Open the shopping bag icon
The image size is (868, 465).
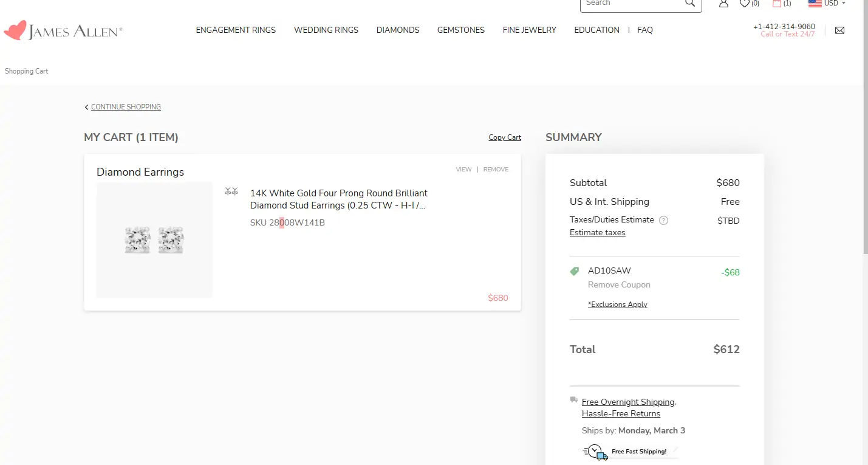pyautogui.click(x=777, y=4)
